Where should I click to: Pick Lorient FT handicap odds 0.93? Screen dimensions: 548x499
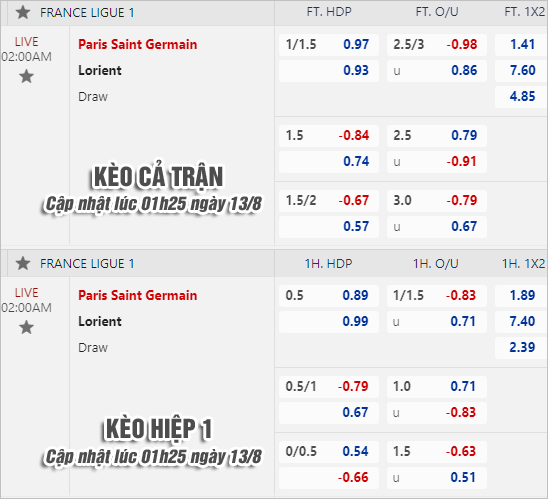pyautogui.click(x=329, y=71)
